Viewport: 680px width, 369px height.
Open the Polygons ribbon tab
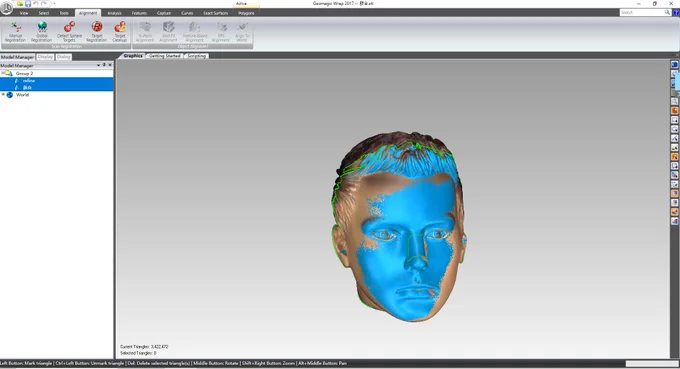[246, 13]
